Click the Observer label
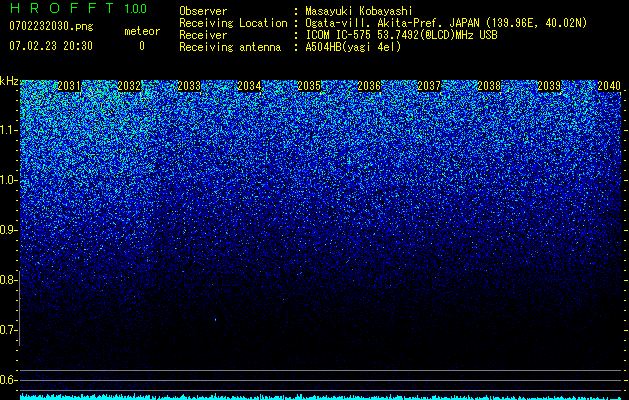Screen dimensions: 629x400 (x=203, y=11)
